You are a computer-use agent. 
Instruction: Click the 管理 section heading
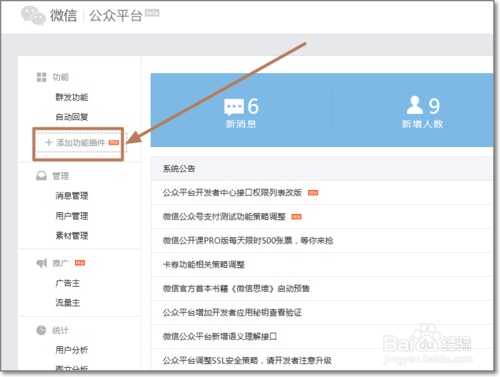click(x=60, y=176)
